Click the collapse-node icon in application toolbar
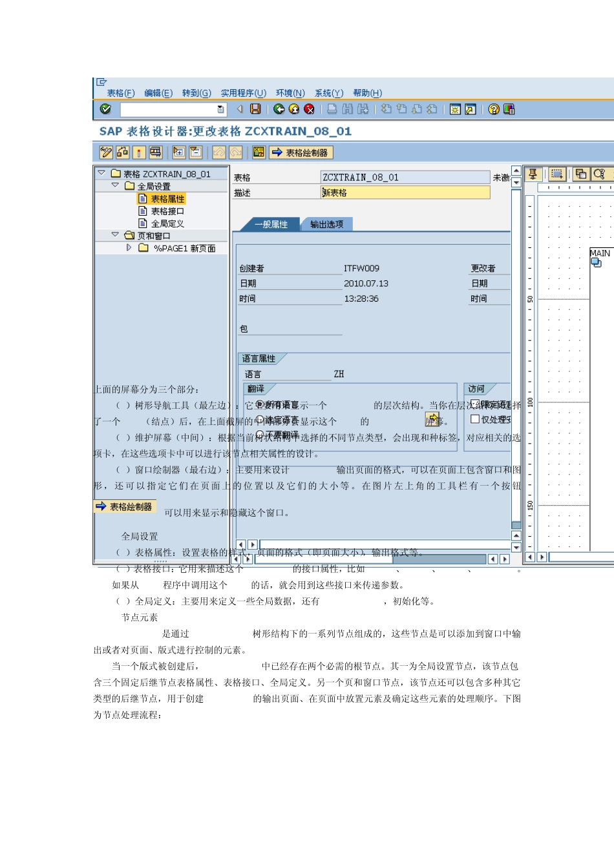Viewport: 614px width, 868px height. tap(196, 152)
